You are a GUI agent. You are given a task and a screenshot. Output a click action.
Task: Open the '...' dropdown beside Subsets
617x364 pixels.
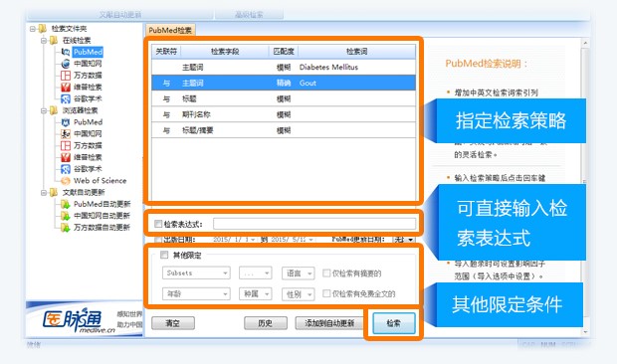pyautogui.click(x=256, y=273)
